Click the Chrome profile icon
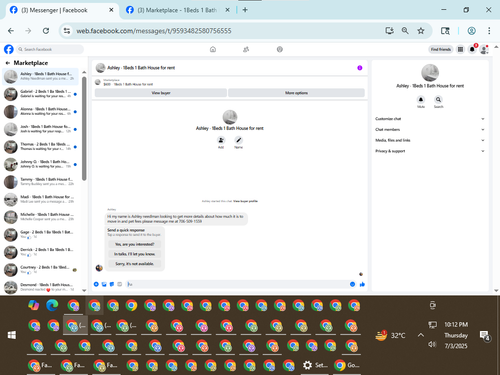This screenshot has height=375, width=500. (x=471, y=31)
